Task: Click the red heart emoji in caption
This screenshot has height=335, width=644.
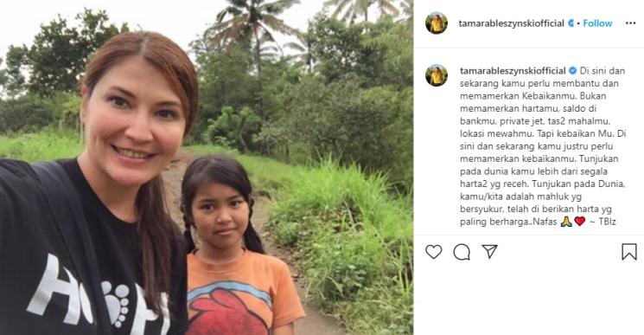Action: [579, 222]
